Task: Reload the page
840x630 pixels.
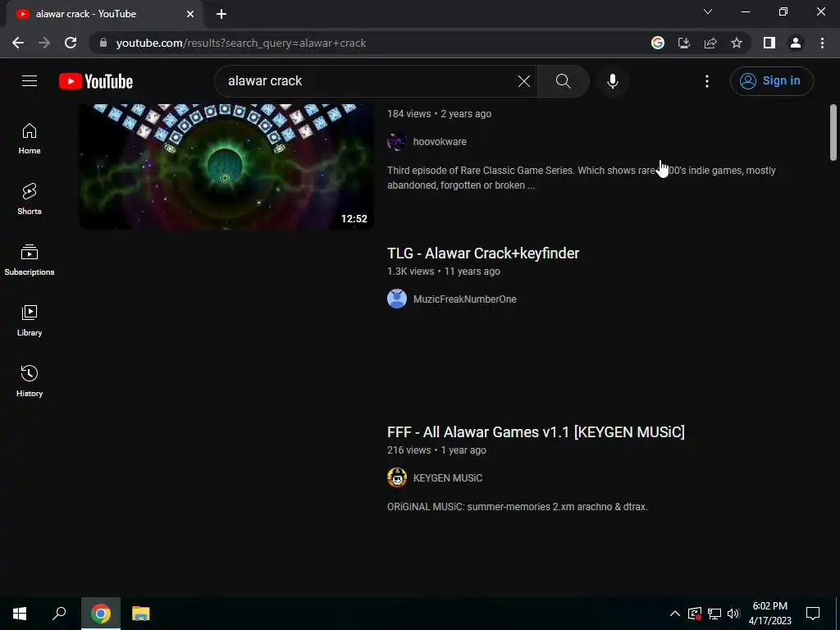Action: [x=71, y=43]
